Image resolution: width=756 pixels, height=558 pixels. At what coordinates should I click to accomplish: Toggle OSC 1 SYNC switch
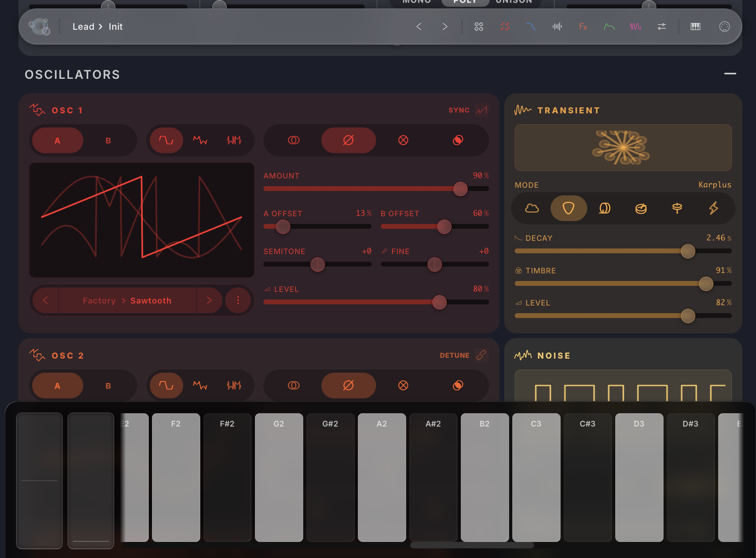point(481,110)
